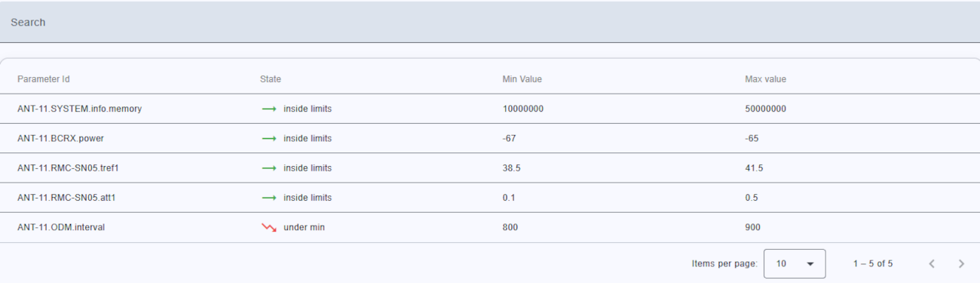Click the Min Value column header

[x=522, y=79]
